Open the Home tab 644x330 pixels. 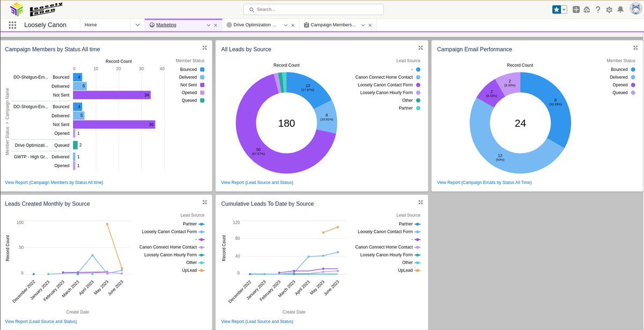91,25
